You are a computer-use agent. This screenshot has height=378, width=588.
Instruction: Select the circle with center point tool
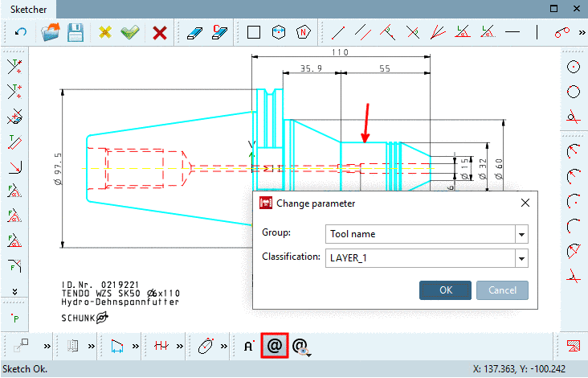point(574,68)
